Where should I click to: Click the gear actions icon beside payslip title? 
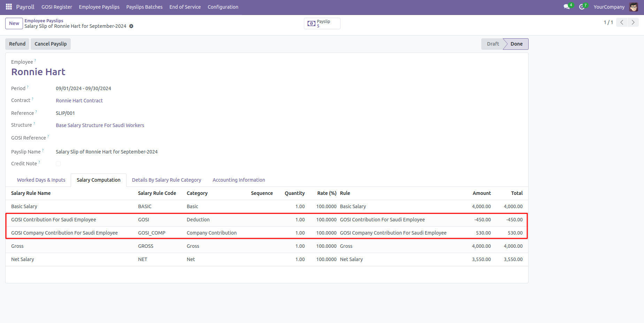131,26
